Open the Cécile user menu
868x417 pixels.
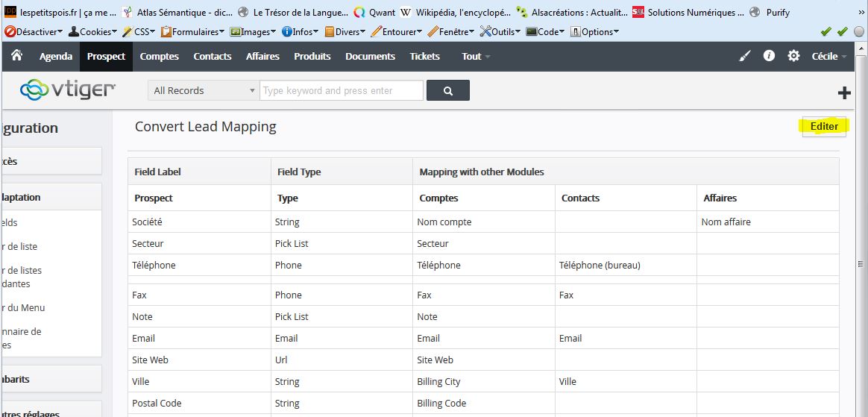click(x=828, y=56)
